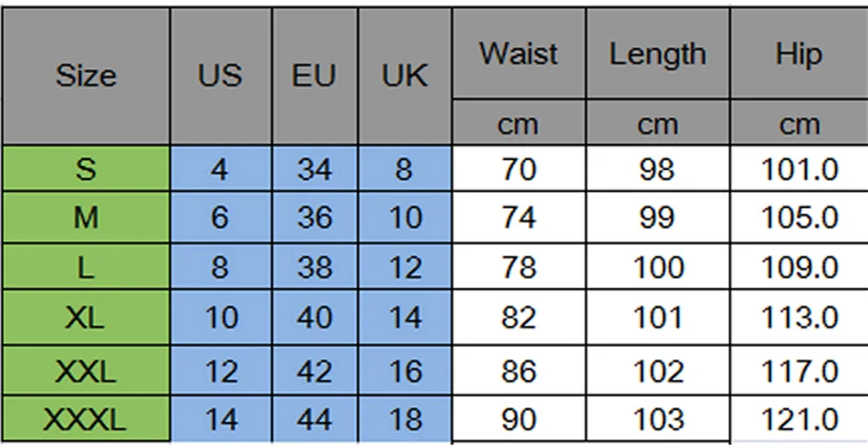Click the EU column header
Screen dimensions: 868x448
pos(314,75)
